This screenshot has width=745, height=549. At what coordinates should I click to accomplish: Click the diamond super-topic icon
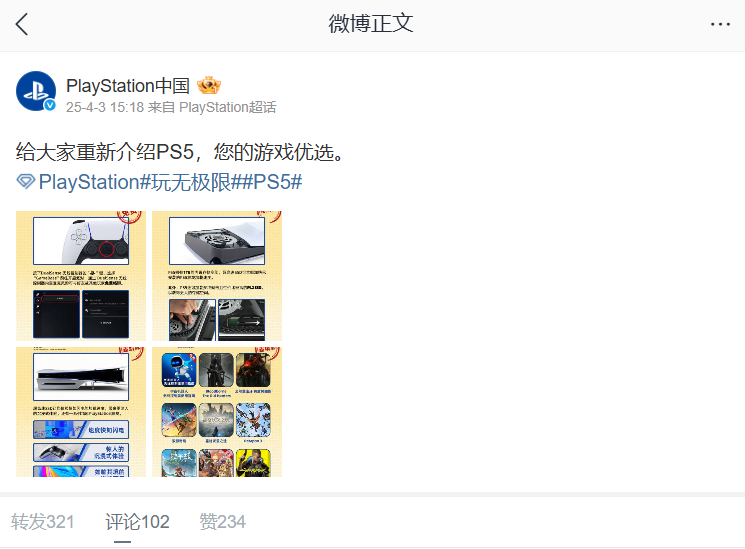tap(26, 182)
